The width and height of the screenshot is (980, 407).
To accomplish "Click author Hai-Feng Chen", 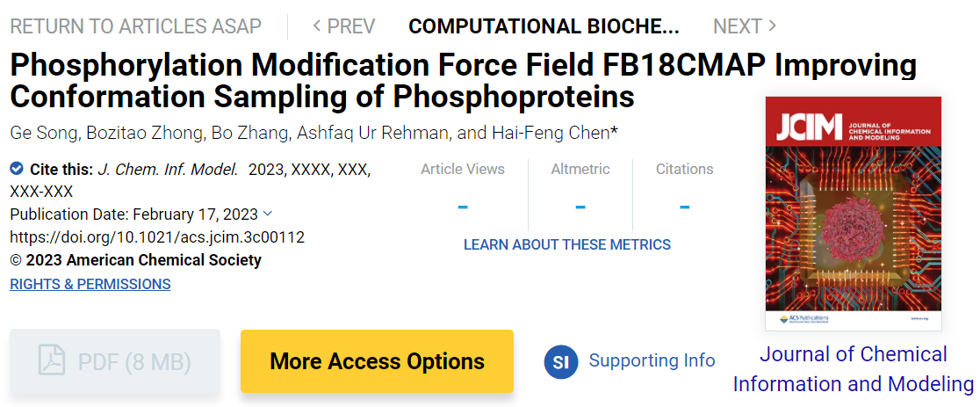I will (571, 133).
